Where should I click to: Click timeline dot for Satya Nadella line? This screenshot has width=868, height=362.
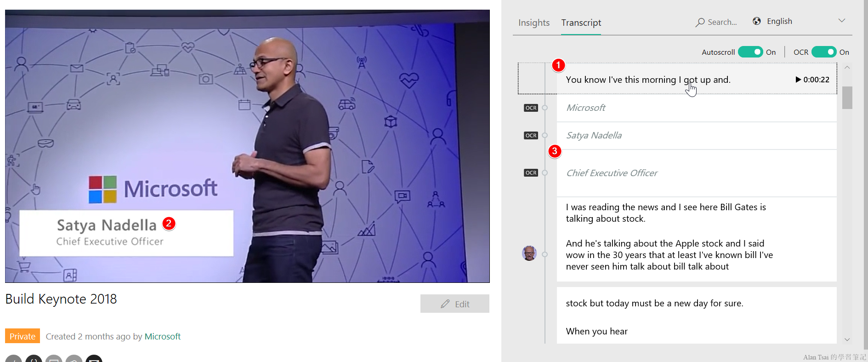point(545,135)
